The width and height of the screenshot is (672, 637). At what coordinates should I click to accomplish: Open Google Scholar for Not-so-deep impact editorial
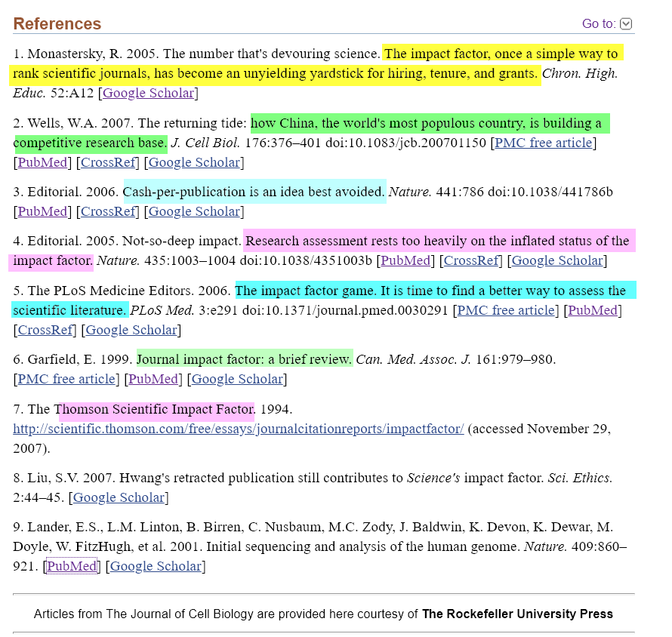point(557,261)
